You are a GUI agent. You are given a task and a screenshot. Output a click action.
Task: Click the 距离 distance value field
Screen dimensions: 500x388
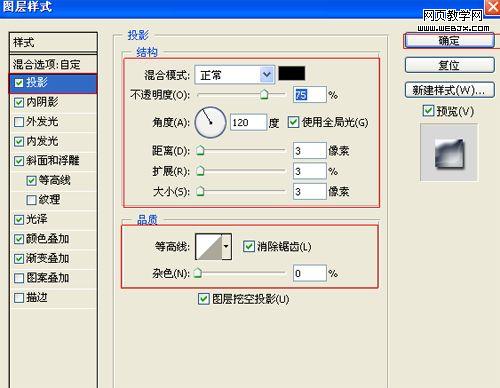click(x=310, y=151)
